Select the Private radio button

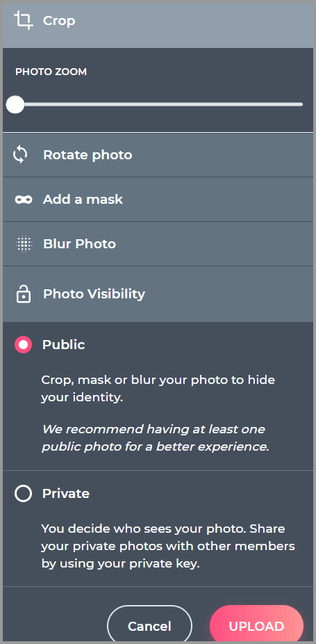pos(24,493)
